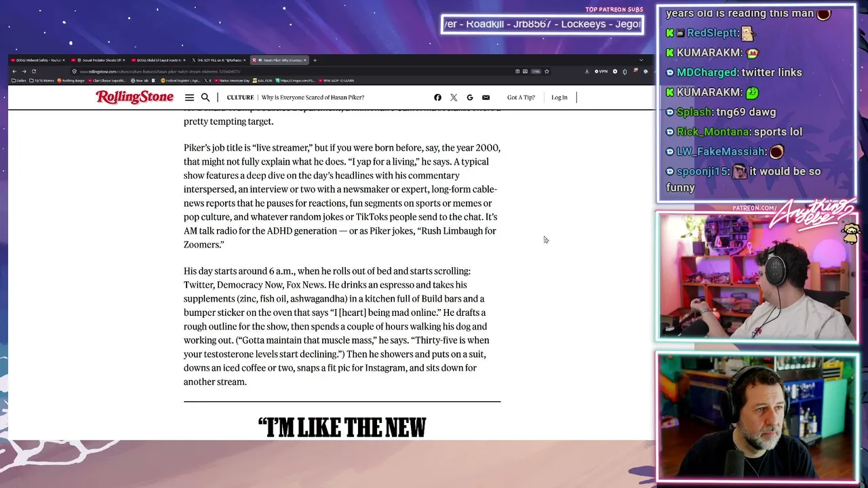Screen dimensions: 868x488
Task: Switch to the Abdul El-Sayed reacts tab
Action: [157, 60]
